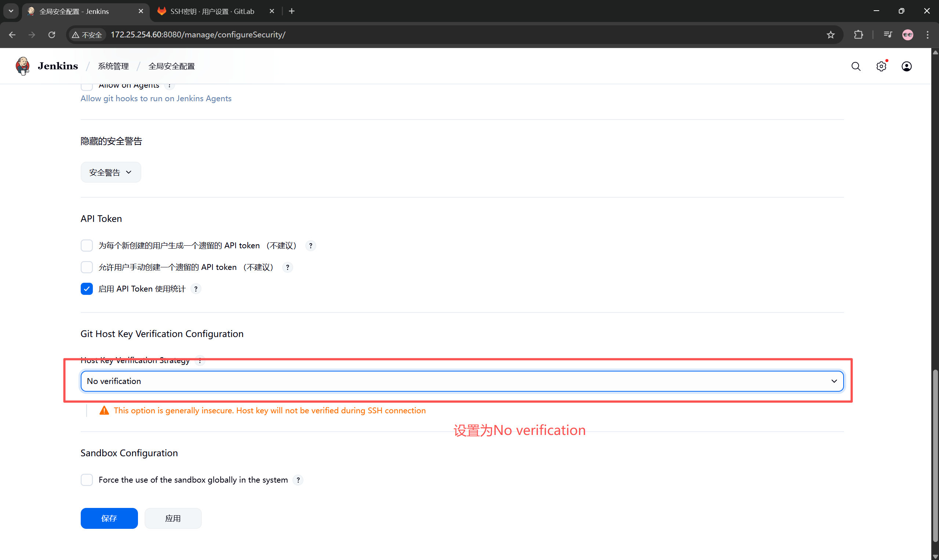The width and height of the screenshot is (939, 560).
Task: Click the Jenkins butler logo
Action: pos(23,66)
